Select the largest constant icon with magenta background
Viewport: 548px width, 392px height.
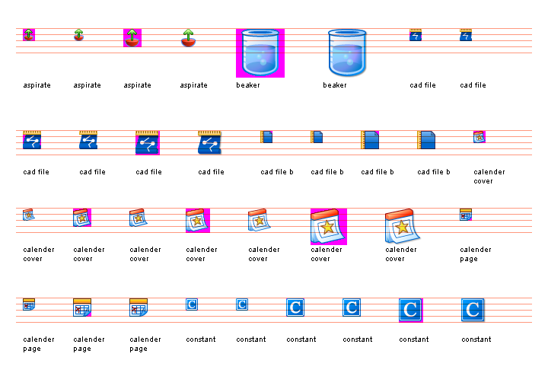click(x=411, y=311)
